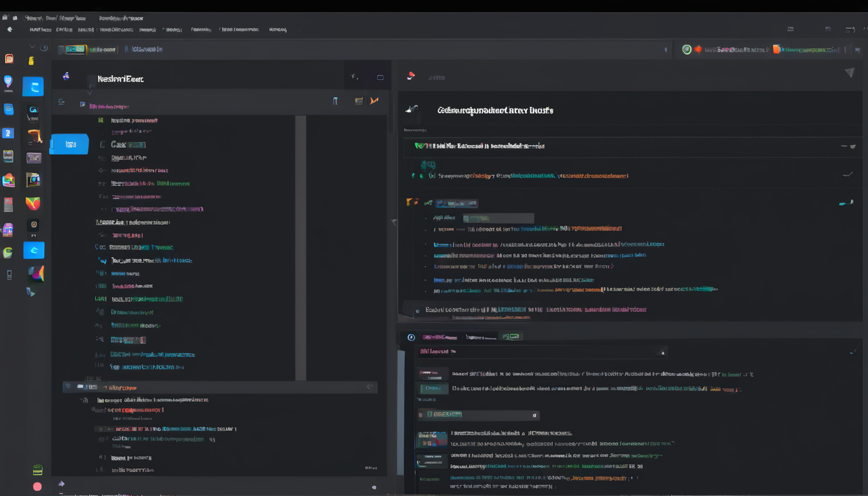Image resolution: width=868 pixels, height=496 pixels.
Task: Toggle the teal switch in the right panel
Action: point(845,203)
